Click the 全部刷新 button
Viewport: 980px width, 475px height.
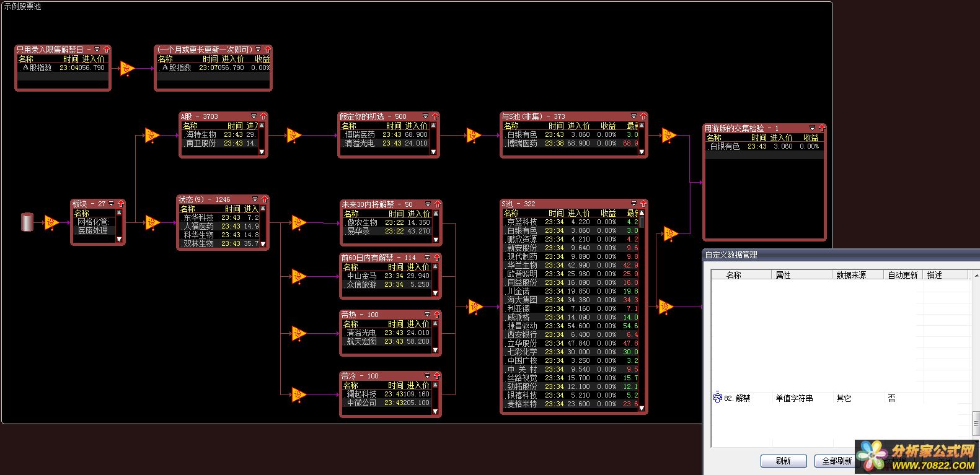[836, 461]
